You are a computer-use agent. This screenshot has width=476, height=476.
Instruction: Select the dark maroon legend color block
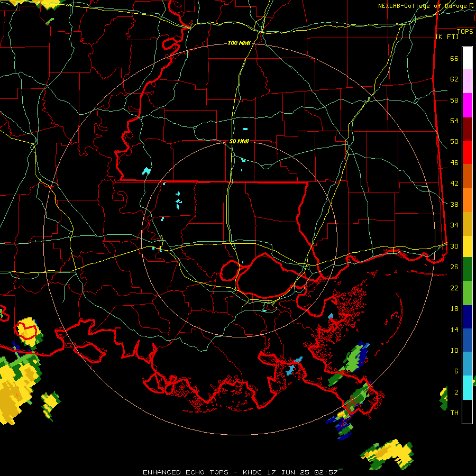(467, 129)
